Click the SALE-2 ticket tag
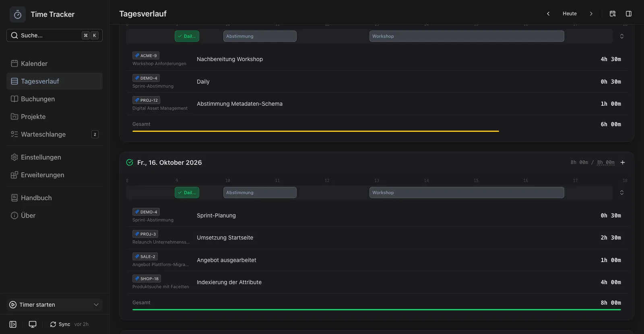The image size is (644, 334). pos(145,256)
